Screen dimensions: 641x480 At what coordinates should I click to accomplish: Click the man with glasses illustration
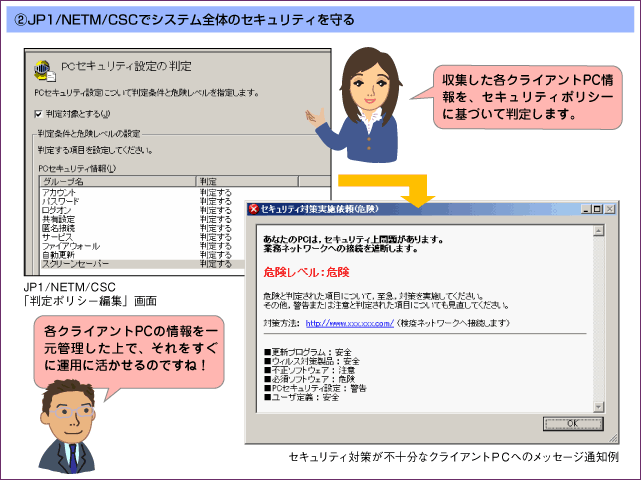tap(67, 426)
